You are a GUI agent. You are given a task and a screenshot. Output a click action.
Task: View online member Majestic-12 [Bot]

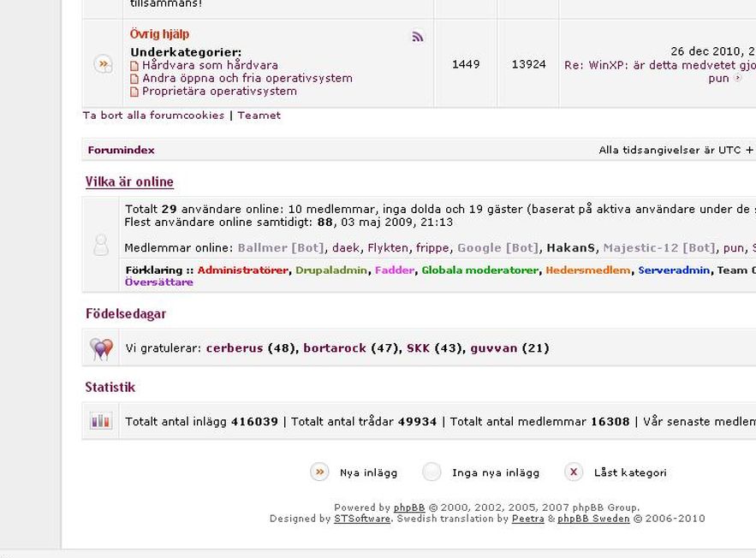coord(659,247)
